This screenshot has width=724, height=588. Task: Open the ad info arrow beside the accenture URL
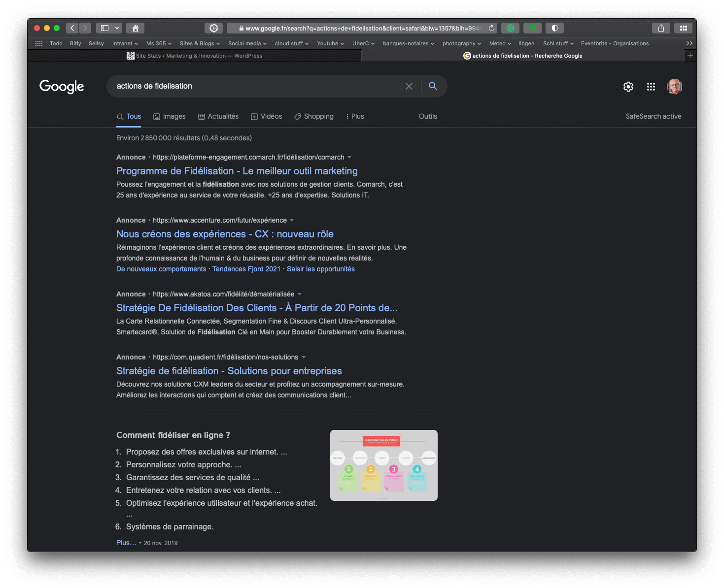pos(292,220)
